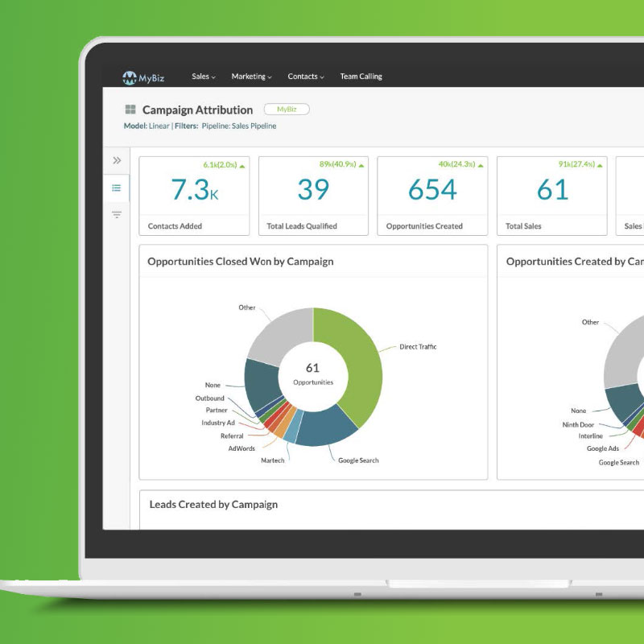The width and height of the screenshot is (644, 644).
Task: Open the filter sidebar icon
Action: [x=117, y=215]
